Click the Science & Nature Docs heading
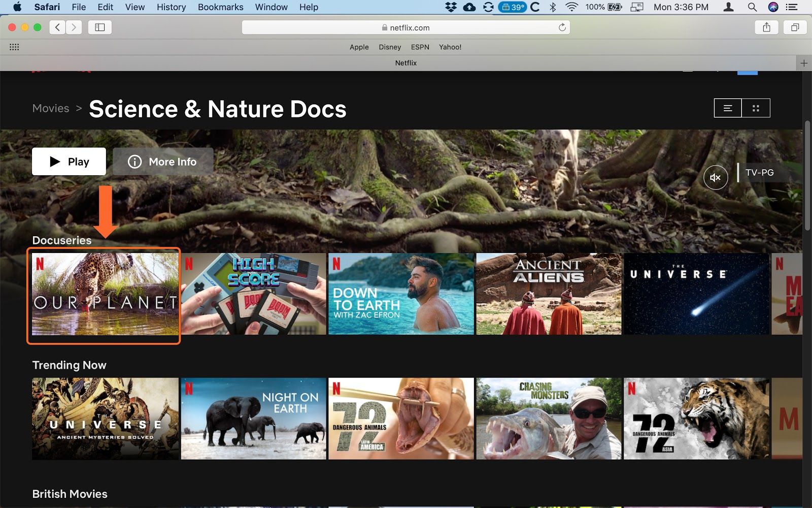Viewport: 812px width, 508px height. (x=218, y=109)
